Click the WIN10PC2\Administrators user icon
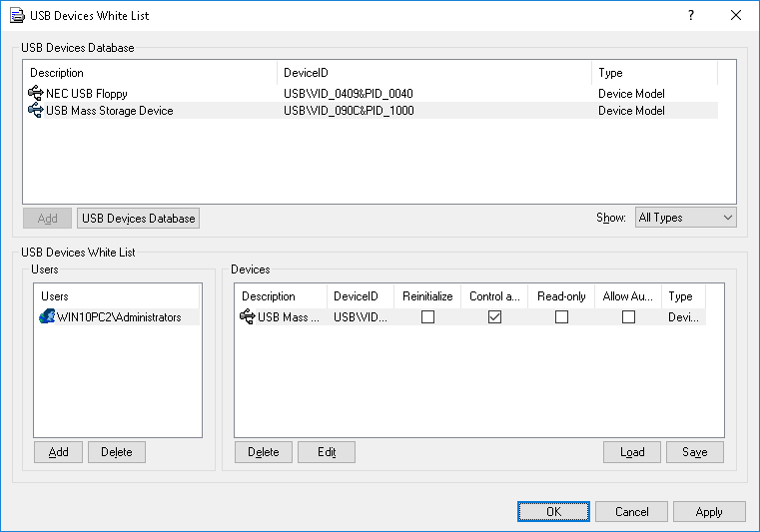The width and height of the screenshot is (760, 532). point(46,317)
